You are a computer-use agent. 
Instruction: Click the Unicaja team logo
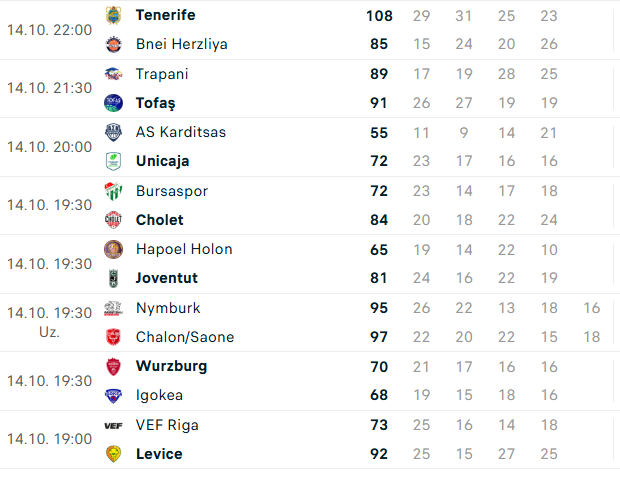(x=114, y=161)
